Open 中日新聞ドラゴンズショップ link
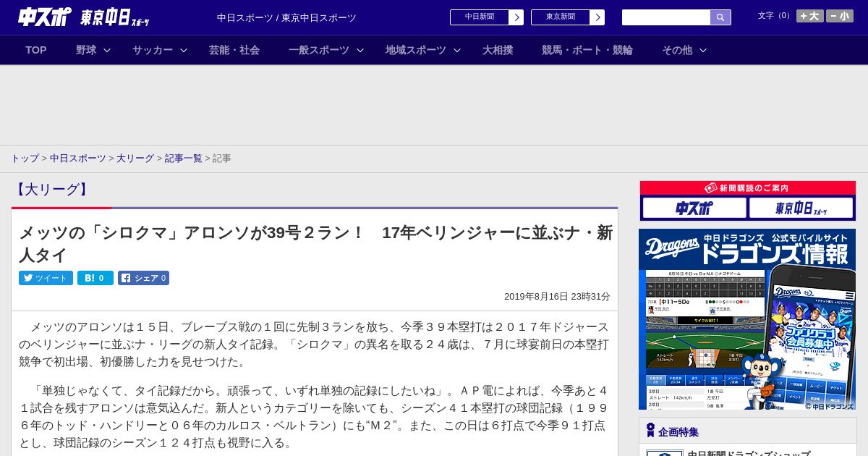The height and width of the screenshot is (456, 868). tap(749, 453)
